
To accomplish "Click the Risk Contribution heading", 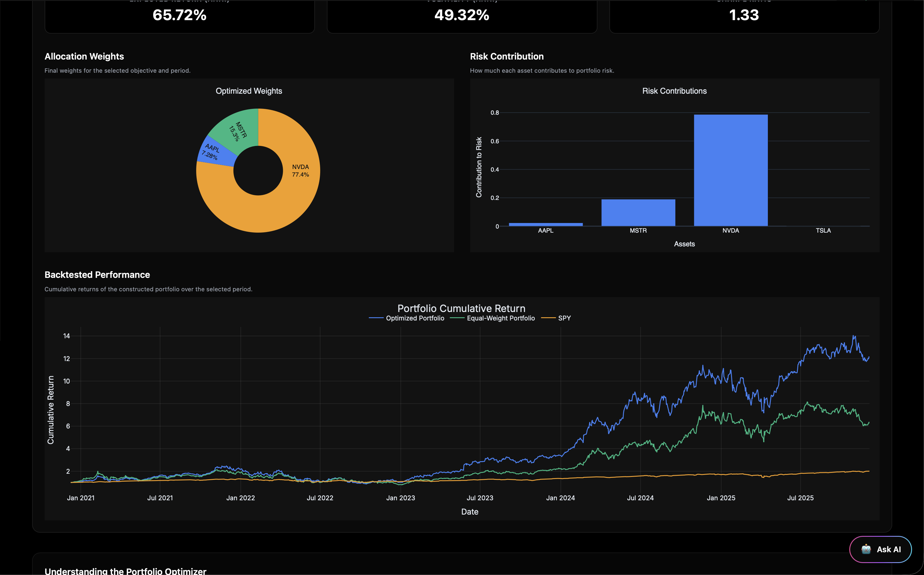I will click(506, 56).
